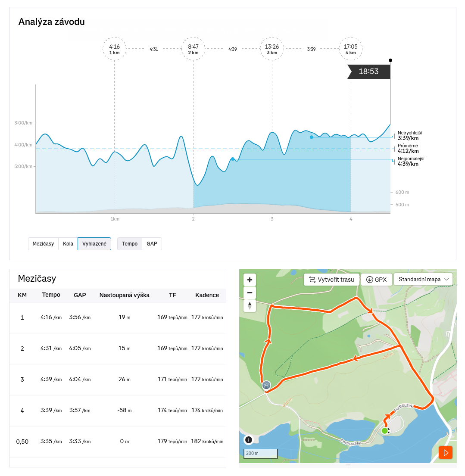The height and width of the screenshot is (476, 465).
Task: Open Standardní mapa dropdown
Action: (423, 279)
